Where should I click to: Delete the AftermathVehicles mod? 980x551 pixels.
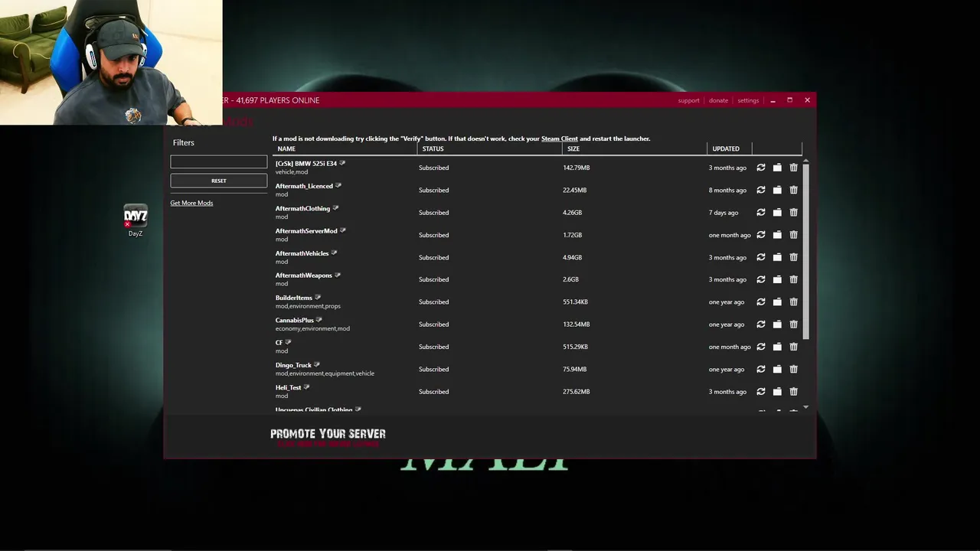[x=793, y=257]
